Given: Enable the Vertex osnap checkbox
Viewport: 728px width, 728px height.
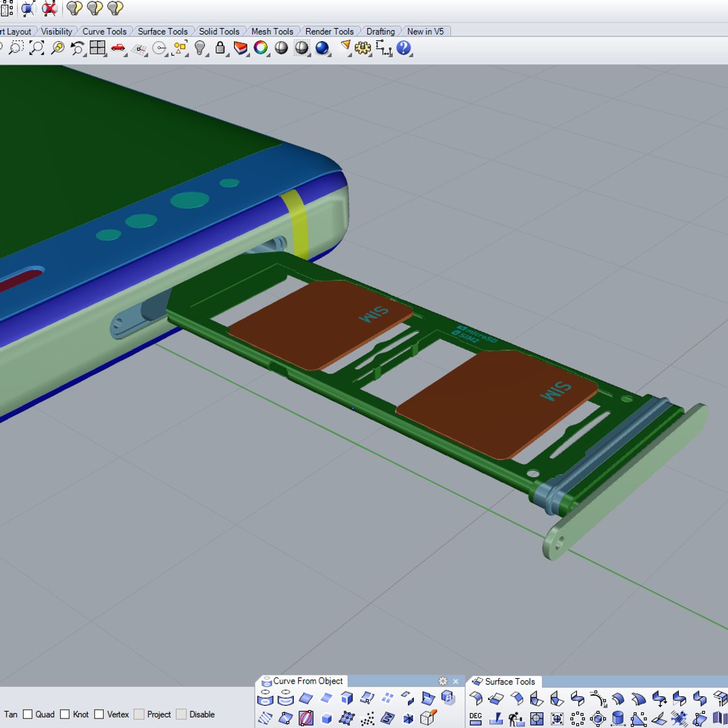Looking at the screenshot, I should (x=99, y=714).
